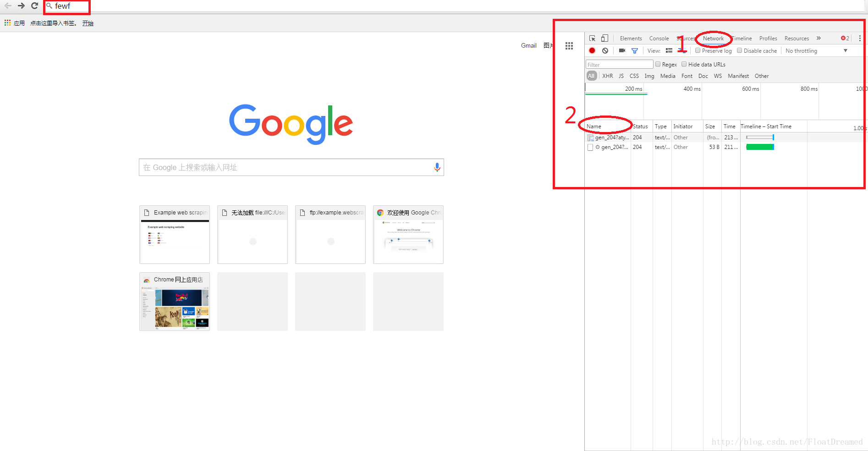Toggle the DevTools device mode icon
Screen dimensions: 868x451
click(604, 38)
